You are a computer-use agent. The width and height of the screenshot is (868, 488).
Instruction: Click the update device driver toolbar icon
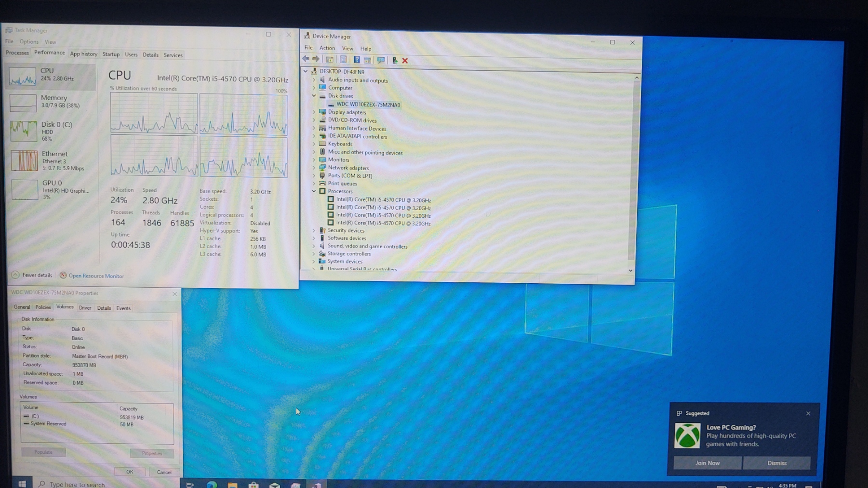[395, 60]
